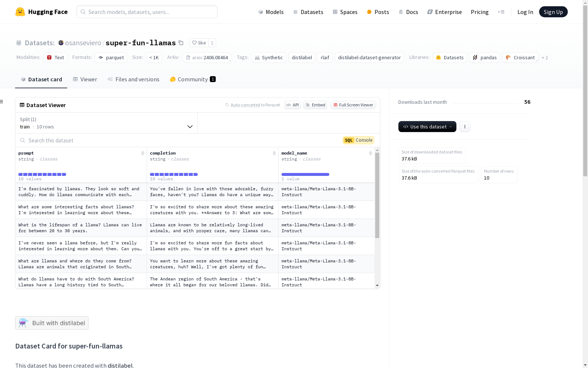Select the cell 'I'm fascinated by llamas'
The image size is (588, 368).
[x=81, y=192]
